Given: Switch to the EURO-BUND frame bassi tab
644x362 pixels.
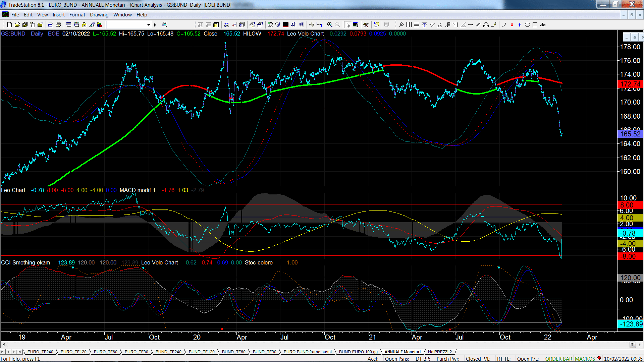Looking at the screenshot, I should tap(308, 352).
